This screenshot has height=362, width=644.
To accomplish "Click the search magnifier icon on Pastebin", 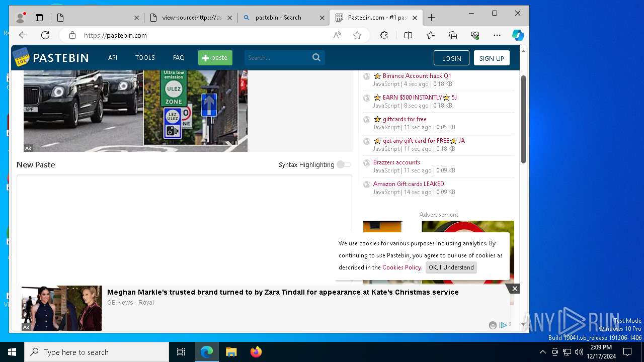I will click(x=316, y=57).
